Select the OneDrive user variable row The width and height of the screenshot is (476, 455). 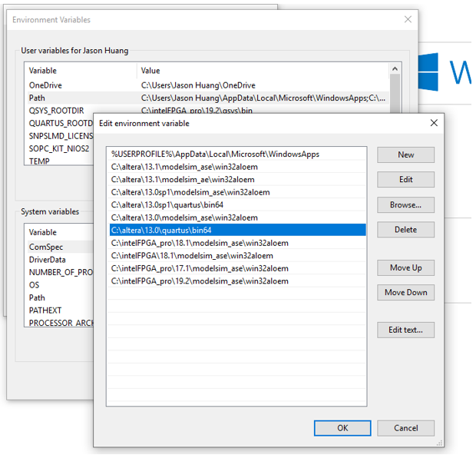click(x=208, y=85)
